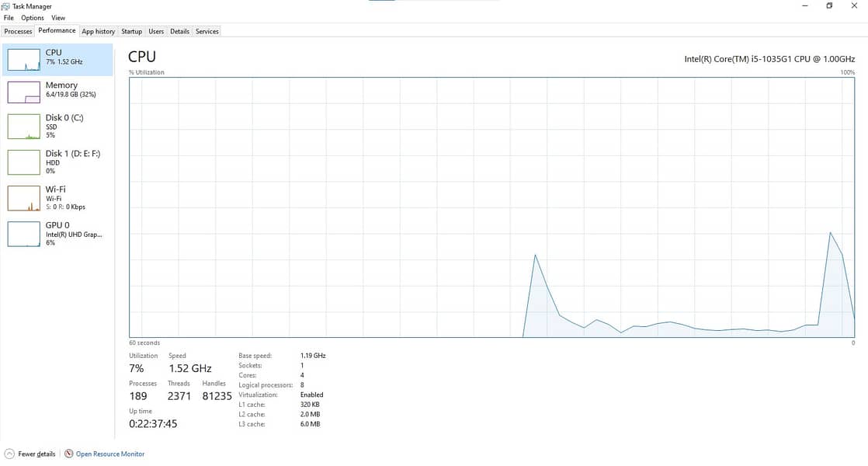Screen dimensions: 868x466
Task: Open the File menu
Action: [x=9, y=18]
